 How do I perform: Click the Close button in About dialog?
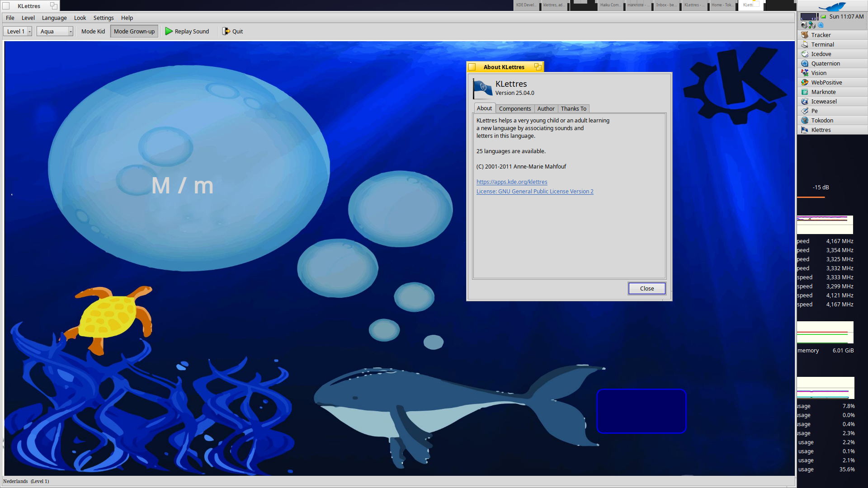pyautogui.click(x=646, y=288)
